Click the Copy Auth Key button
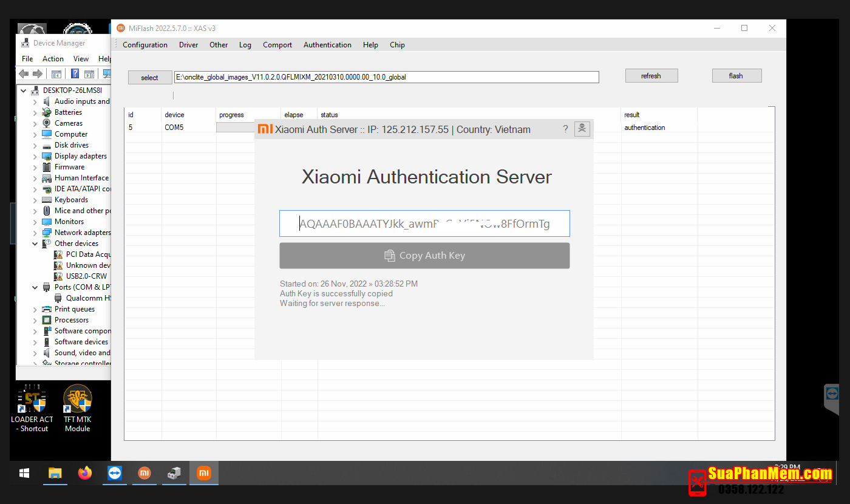The width and height of the screenshot is (850, 504). point(424,256)
